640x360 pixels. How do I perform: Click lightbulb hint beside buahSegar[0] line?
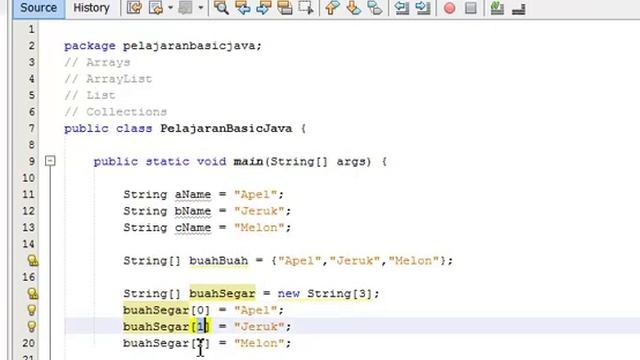click(x=31, y=310)
